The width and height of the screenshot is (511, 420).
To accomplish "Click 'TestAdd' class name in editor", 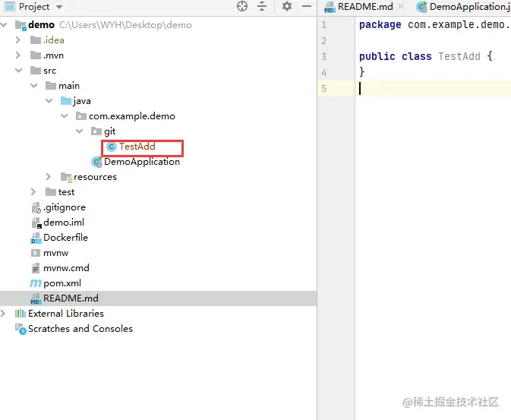I will [459, 56].
